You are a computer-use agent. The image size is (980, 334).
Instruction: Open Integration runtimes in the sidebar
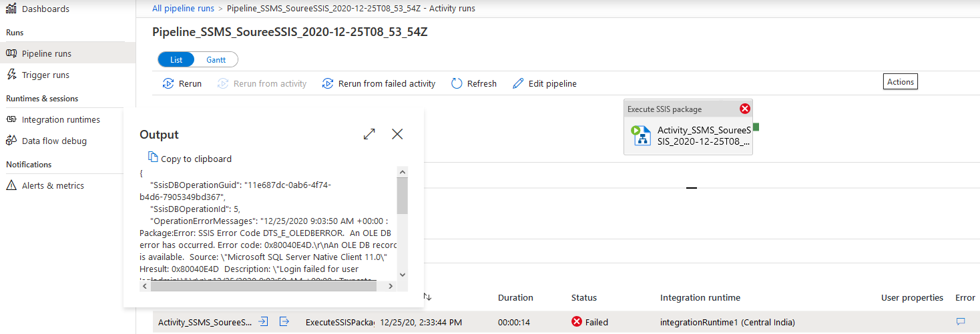(x=61, y=120)
